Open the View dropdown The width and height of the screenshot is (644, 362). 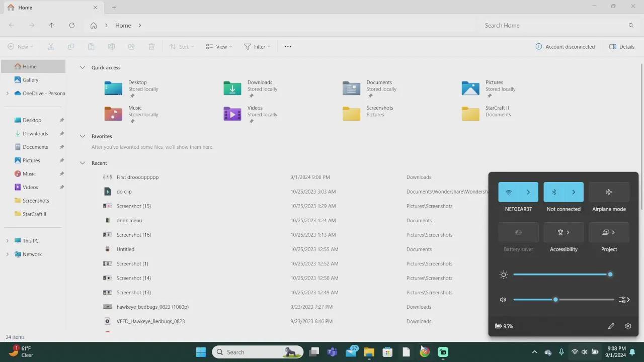click(x=219, y=47)
